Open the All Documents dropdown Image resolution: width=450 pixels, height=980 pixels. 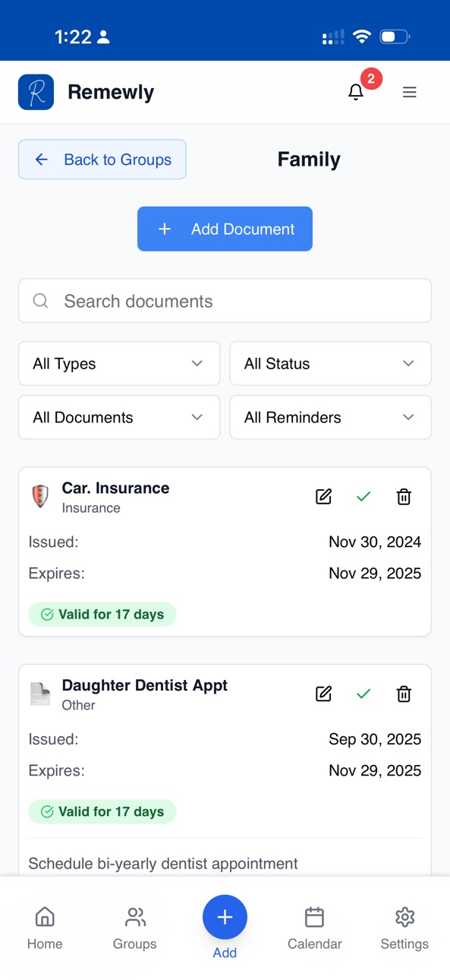tap(119, 417)
